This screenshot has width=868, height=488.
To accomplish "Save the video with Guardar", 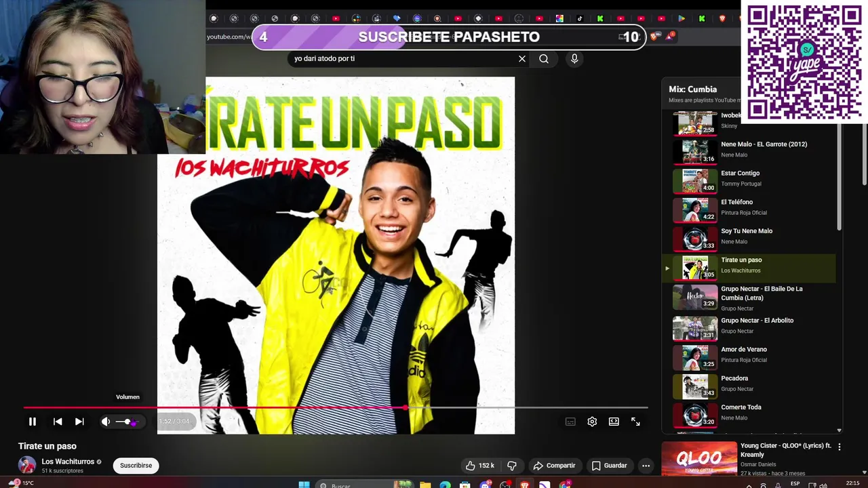I will click(609, 466).
